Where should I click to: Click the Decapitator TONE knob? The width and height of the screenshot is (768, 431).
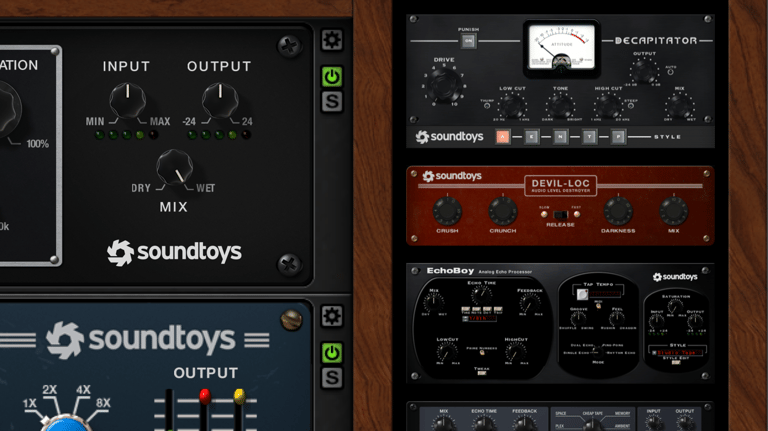click(560, 106)
